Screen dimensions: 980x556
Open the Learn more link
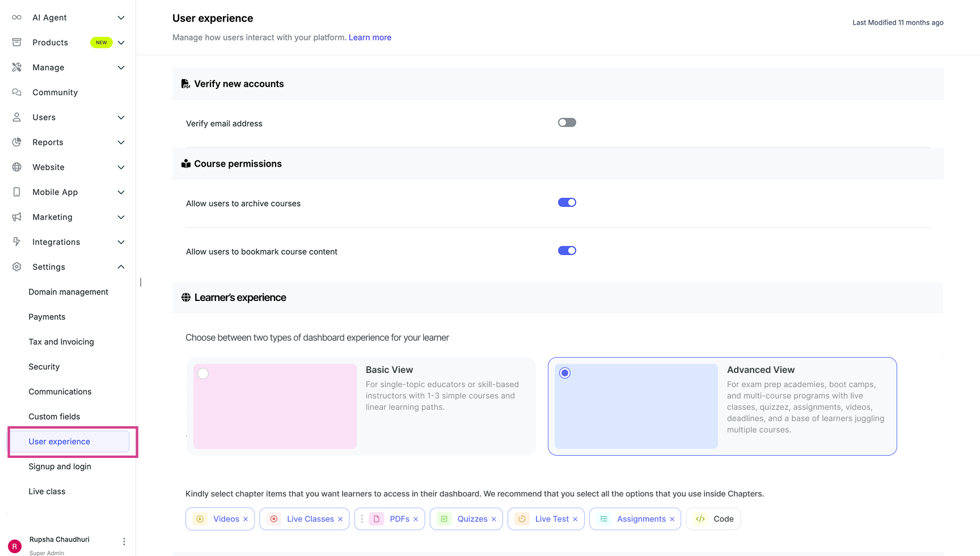click(x=370, y=37)
